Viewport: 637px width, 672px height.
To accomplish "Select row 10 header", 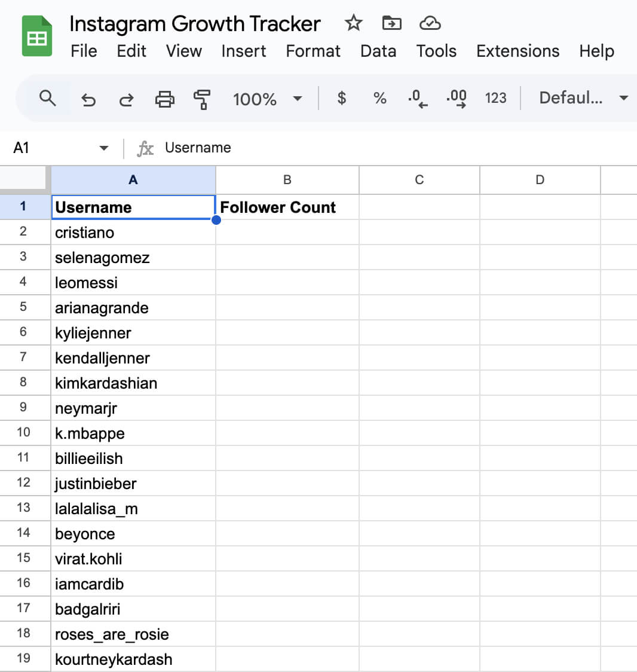I will tap(25, 432).
